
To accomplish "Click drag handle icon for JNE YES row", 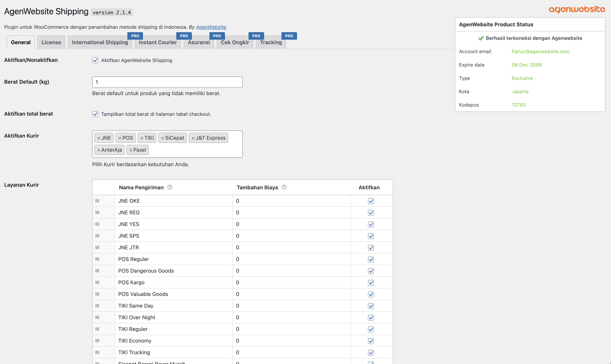I will (97, 224).
